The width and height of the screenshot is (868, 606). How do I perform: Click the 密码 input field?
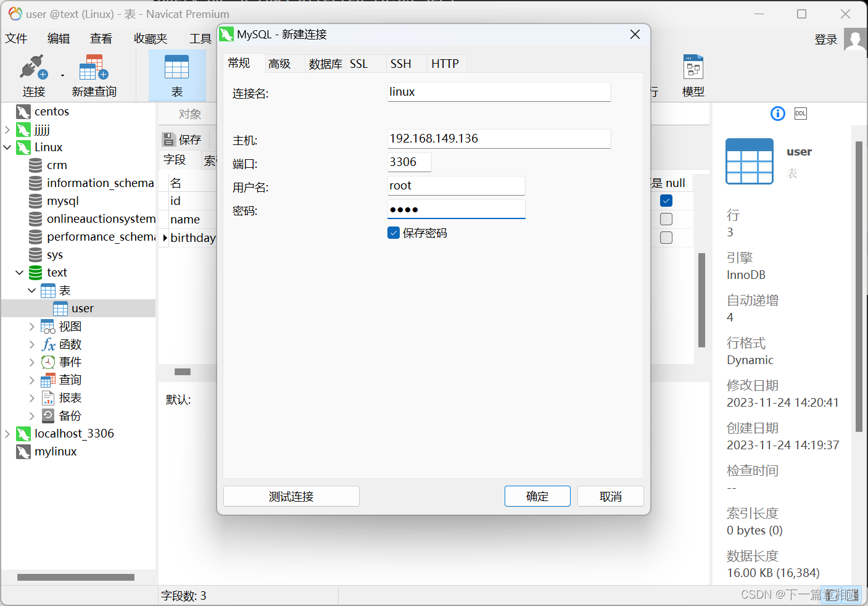pyautogui.click(x=457, y=209)
